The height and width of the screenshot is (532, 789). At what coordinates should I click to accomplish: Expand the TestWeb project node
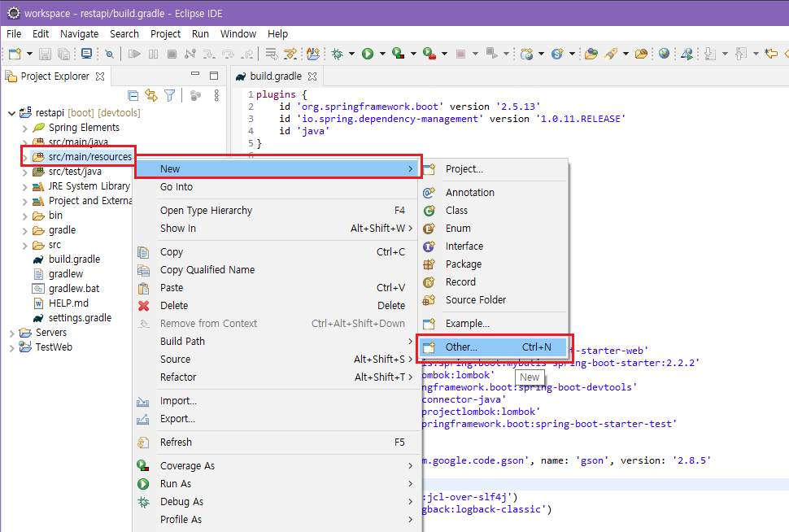pos(11,348)
